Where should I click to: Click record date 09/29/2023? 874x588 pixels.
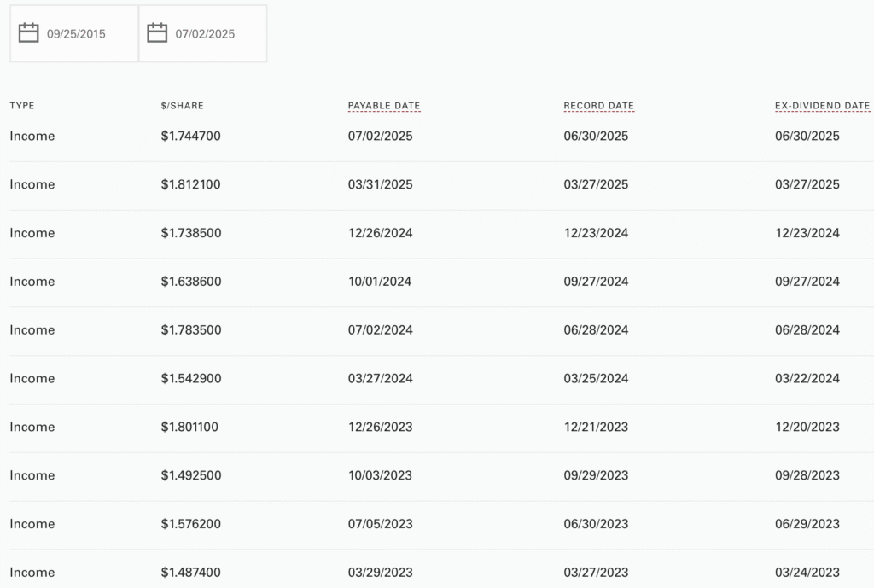pyautogui.click(x=596, y=475)
